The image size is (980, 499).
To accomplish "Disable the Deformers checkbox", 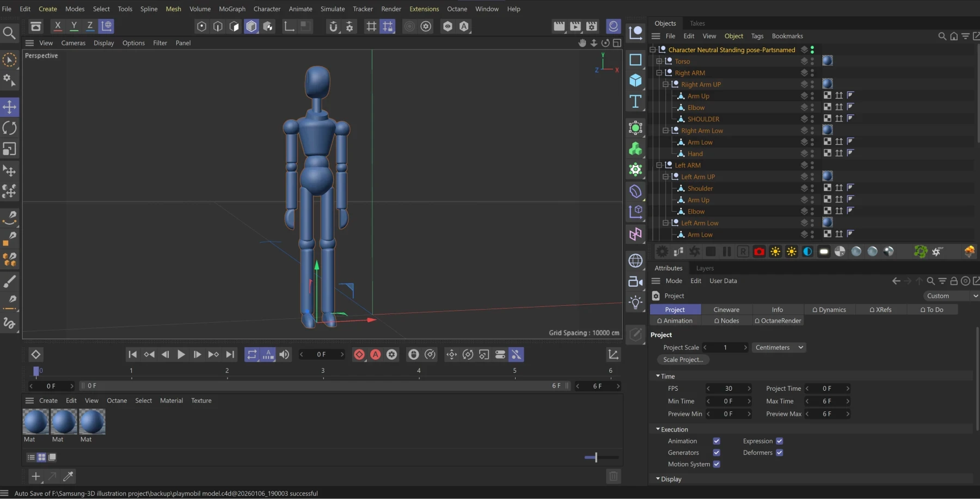I will click(779, 453).
